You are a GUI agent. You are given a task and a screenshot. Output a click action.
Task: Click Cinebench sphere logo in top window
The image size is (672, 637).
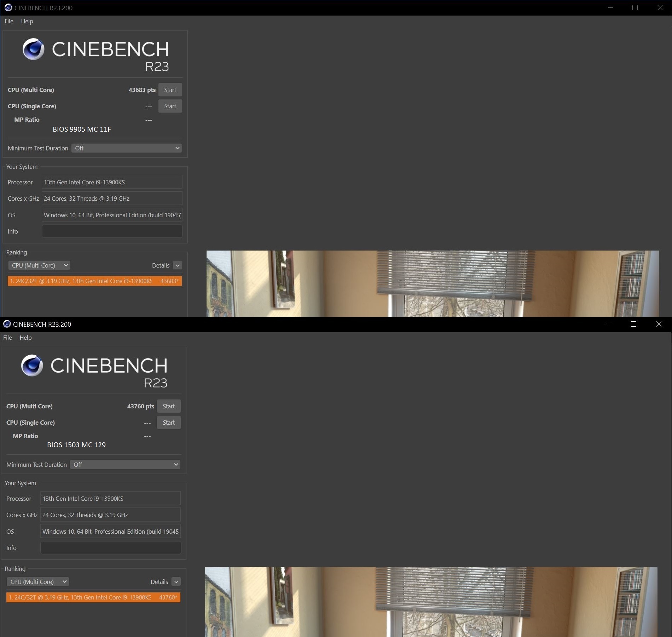click(34, 49)
